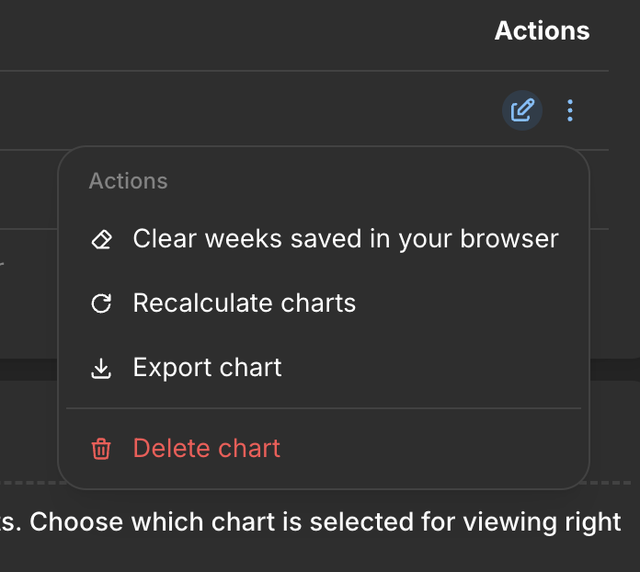
Task: Open the three-dot more options menu
Action: pyautogui.click(x=570, y=110)
